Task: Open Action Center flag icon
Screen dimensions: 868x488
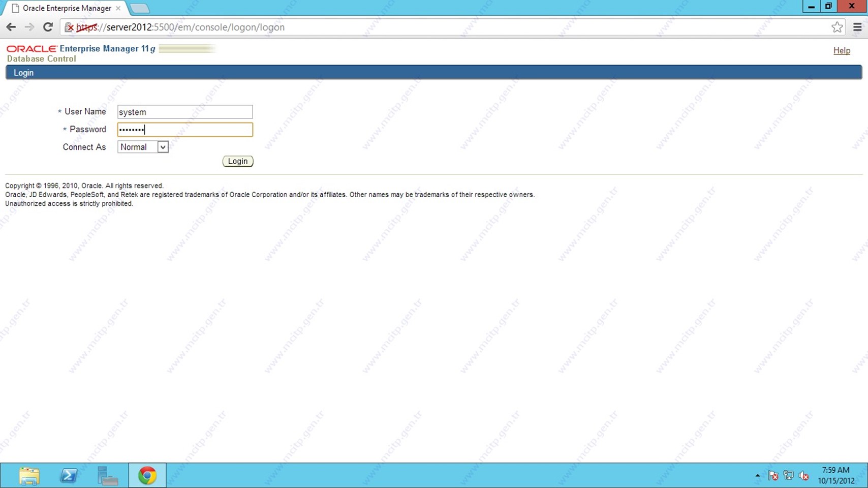Action: pos(773,476)
